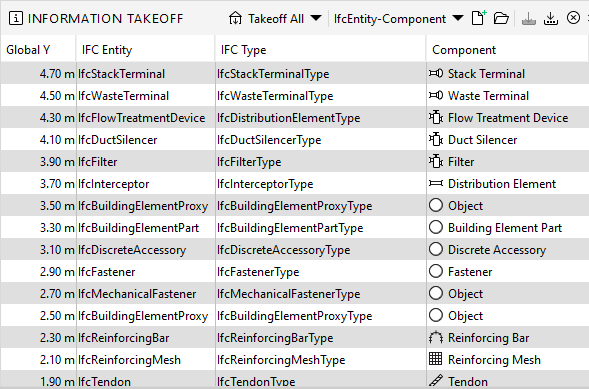Screen dimensions: 589x389
Task: Click the greyed-out export download icon
Action: 529,18
